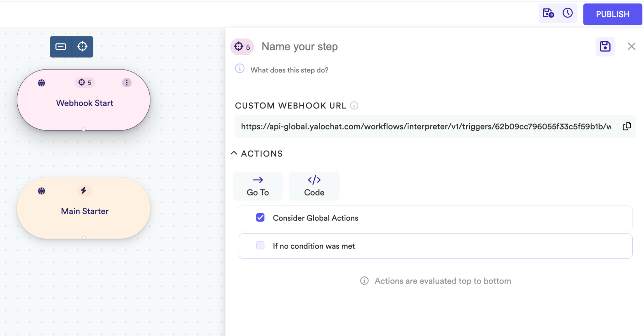Click the lightning bolt on Main Starter

[83, 191]
